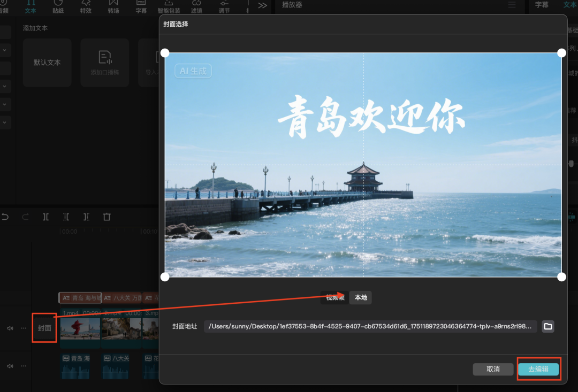The image size is (578, 392).
Task: Open the 调节 adjustment panel
Action: pos(224,7)
